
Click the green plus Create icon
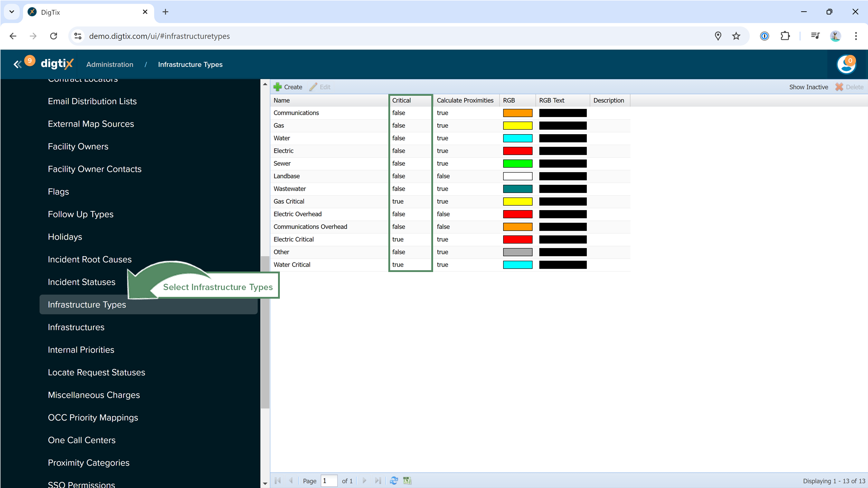[278, 87]
